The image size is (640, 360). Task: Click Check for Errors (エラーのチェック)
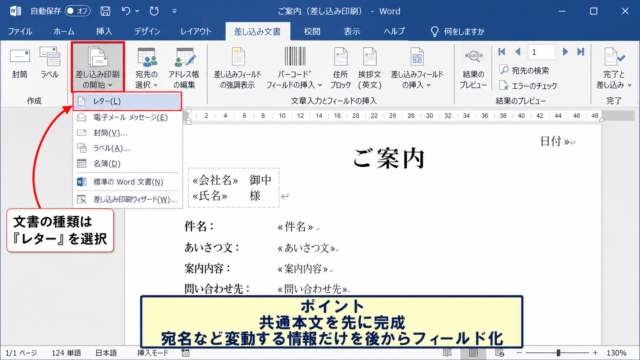528,86
